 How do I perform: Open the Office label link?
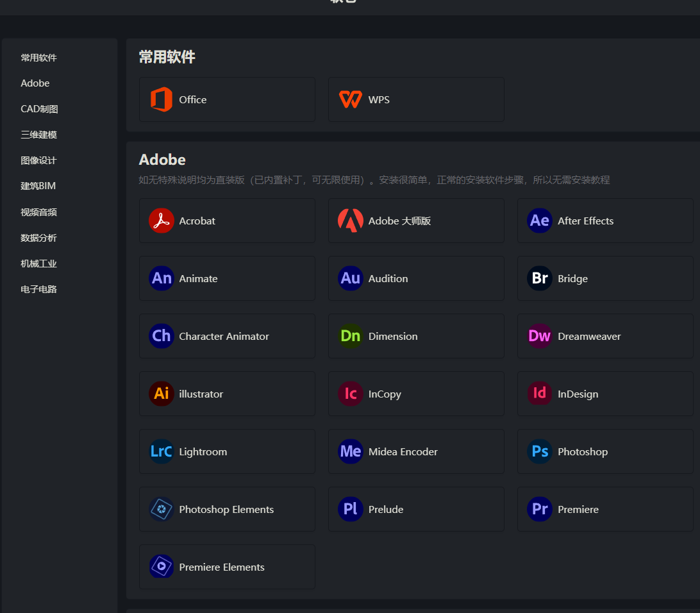click(x=193, y=99)
